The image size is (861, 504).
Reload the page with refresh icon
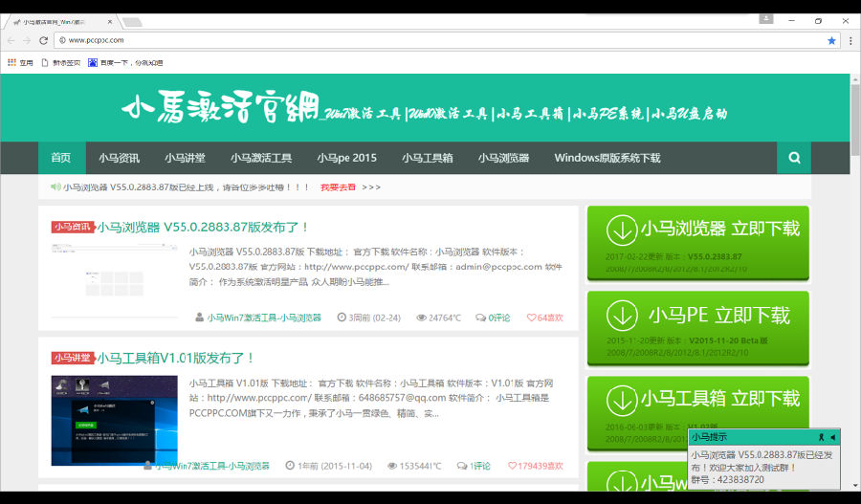(43, 40)
